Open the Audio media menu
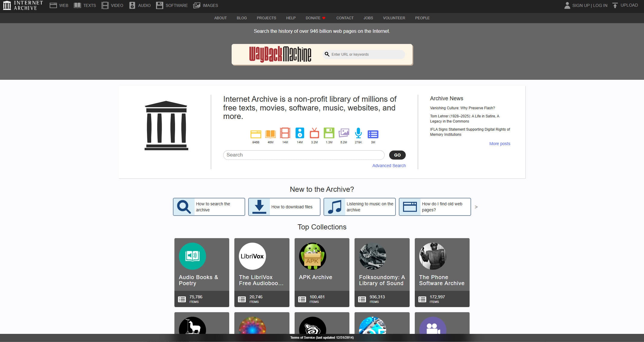The height and width of the screenshot is (342, 644). pos(140,5)
